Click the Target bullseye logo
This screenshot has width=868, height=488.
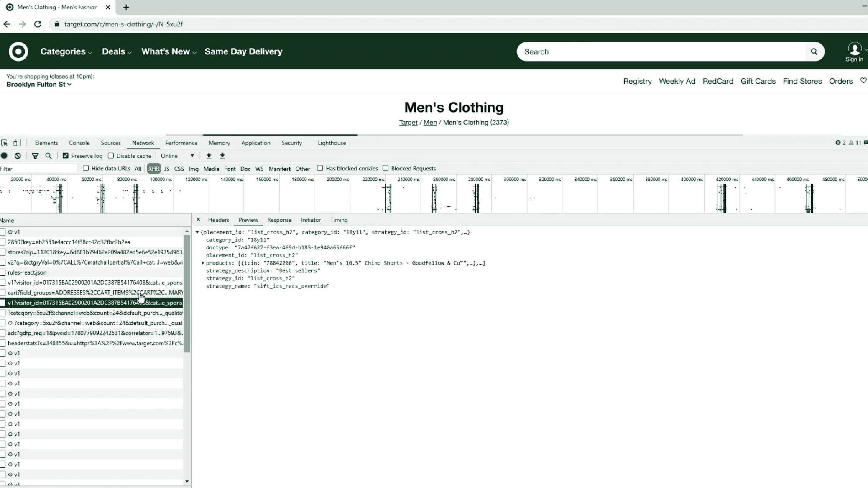(18, 51)
